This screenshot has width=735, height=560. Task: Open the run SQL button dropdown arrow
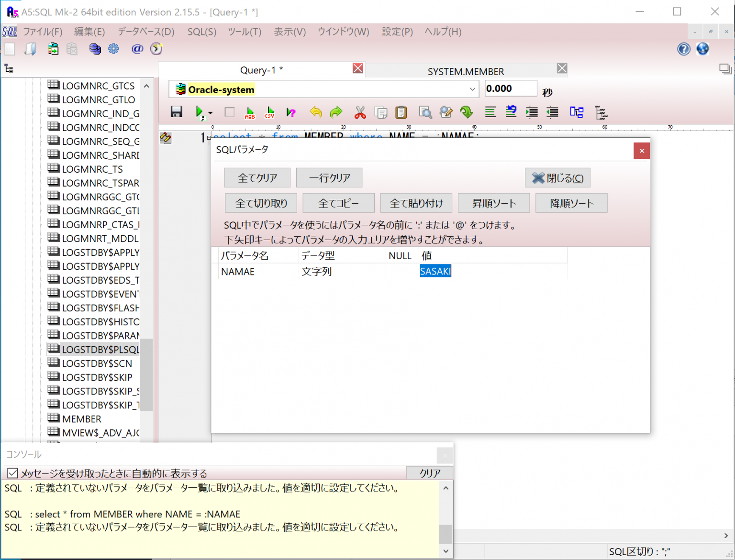click(211, 113)
